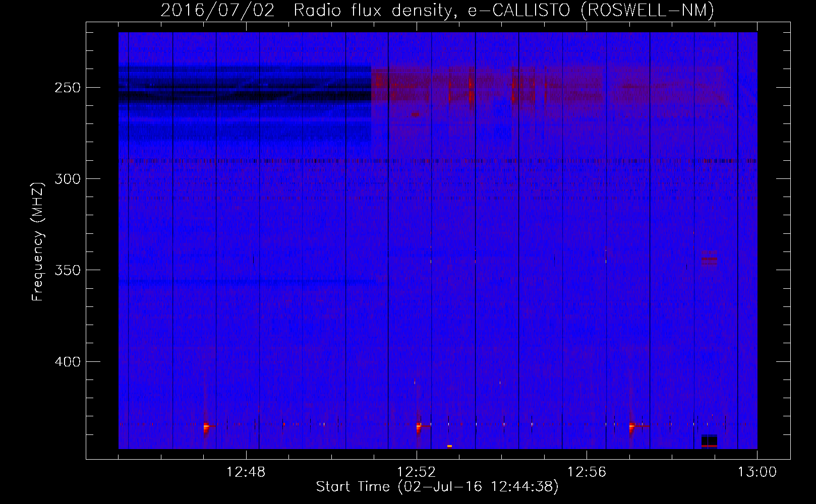Click the 350 frequency tick label
The height and width of the screenshot is (504, 816).
click(x=69, y=271)
